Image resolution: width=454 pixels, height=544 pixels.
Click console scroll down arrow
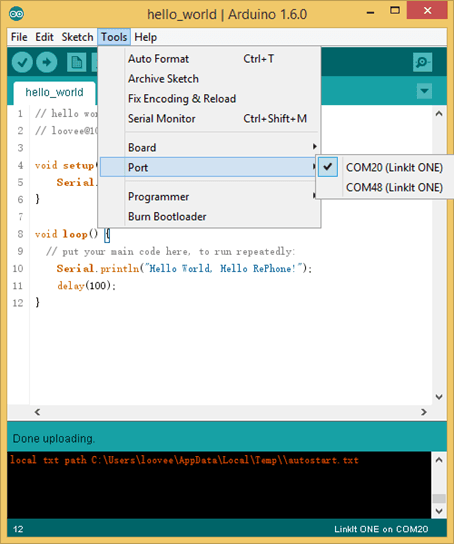point(439,511)
